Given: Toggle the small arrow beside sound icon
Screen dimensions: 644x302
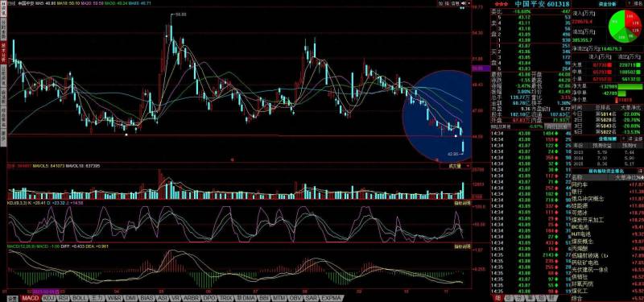Looking at the screenshot, I should 469,3.
